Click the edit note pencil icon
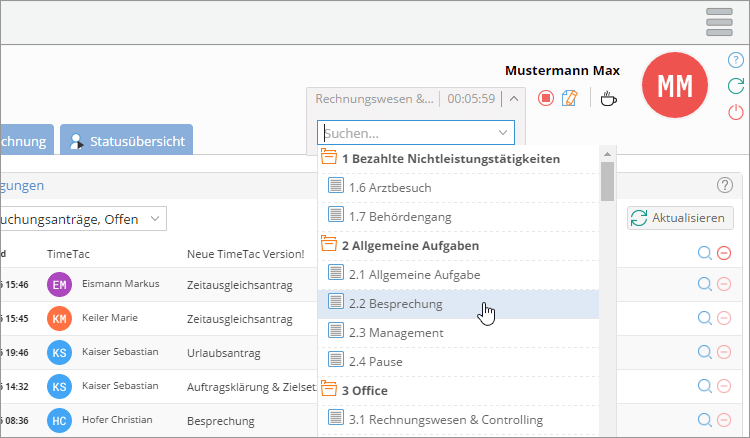Screen dimensions: 750x438 (570, 98)
